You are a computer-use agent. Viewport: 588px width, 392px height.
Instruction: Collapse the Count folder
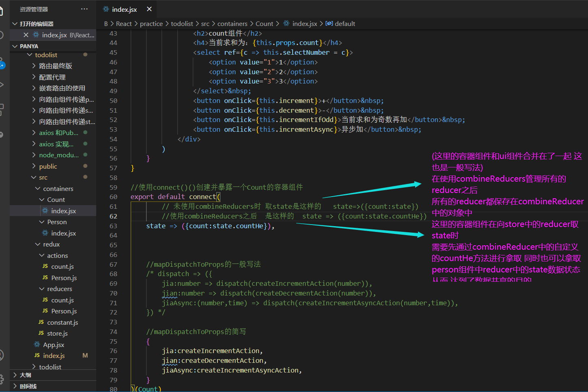[42, 199]
